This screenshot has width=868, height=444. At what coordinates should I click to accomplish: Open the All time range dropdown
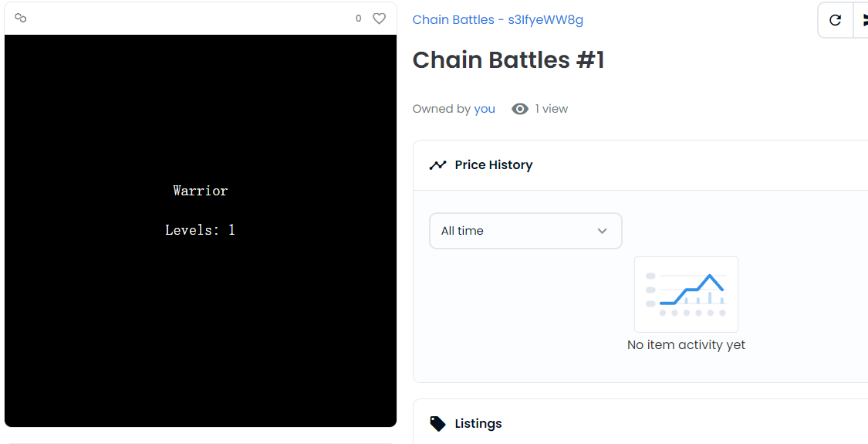[525, 231]
